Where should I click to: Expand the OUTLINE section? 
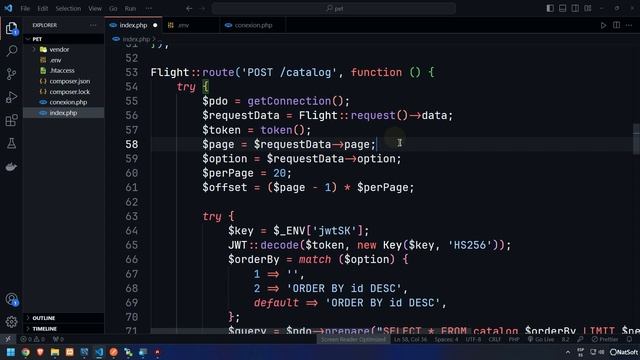click(x=63, y=318)
